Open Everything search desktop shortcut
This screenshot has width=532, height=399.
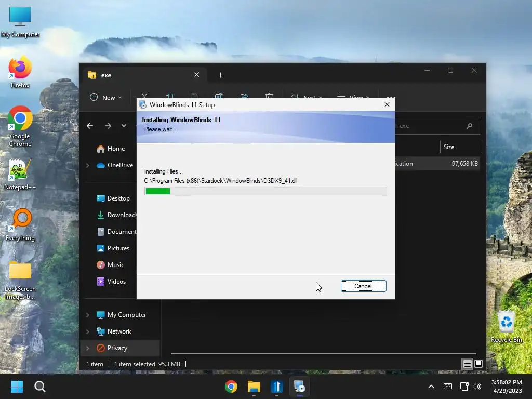(x=20, y=225)
